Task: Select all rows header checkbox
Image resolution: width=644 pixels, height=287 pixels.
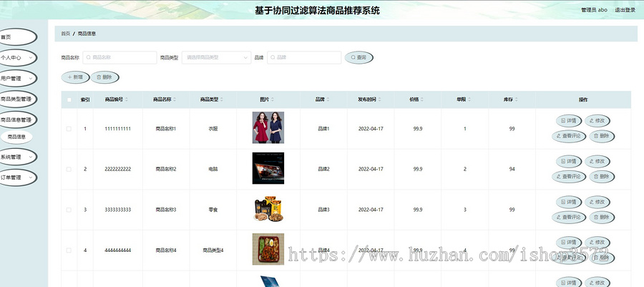Action: coord(69,99)
